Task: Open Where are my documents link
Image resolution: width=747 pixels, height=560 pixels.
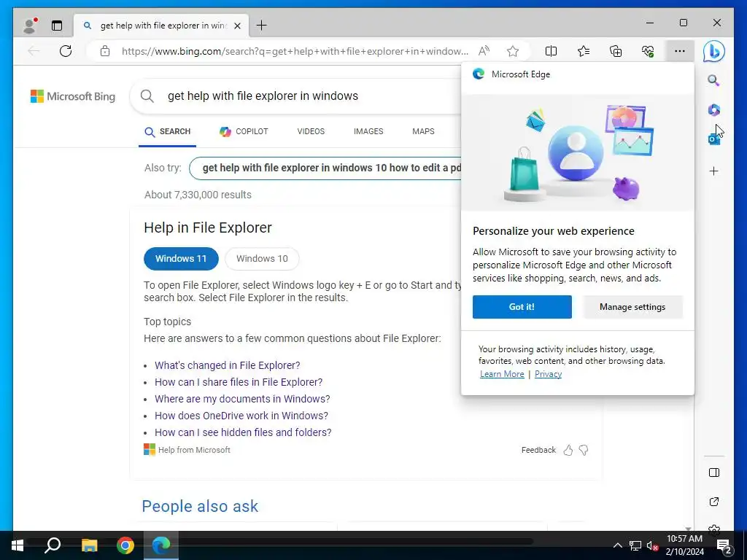Action: pyautogui.click(x=242, y=399)
